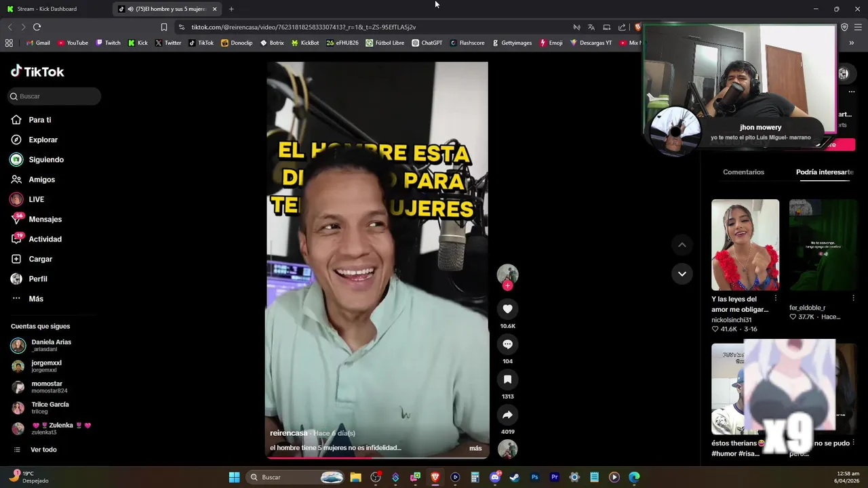Open the Para ti feed
Viewport: 868px width, 488px height.
[x=39, y=120]
